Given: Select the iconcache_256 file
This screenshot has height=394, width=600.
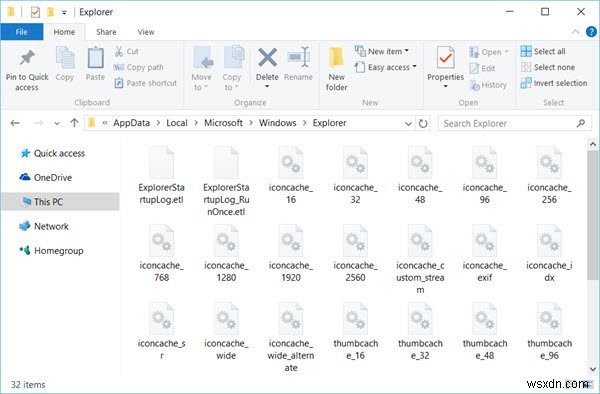Looking at the screenshot, I should [549, 175].
